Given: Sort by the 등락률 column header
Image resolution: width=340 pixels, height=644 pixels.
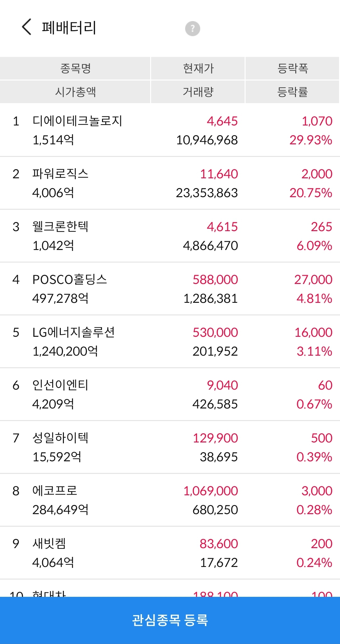Looking at the screenshot, I should coord(292,92).
